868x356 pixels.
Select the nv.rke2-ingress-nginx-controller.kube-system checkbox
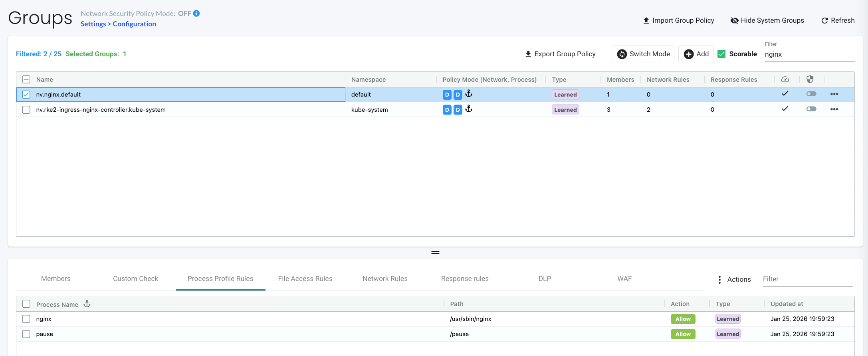click(26, 110)
